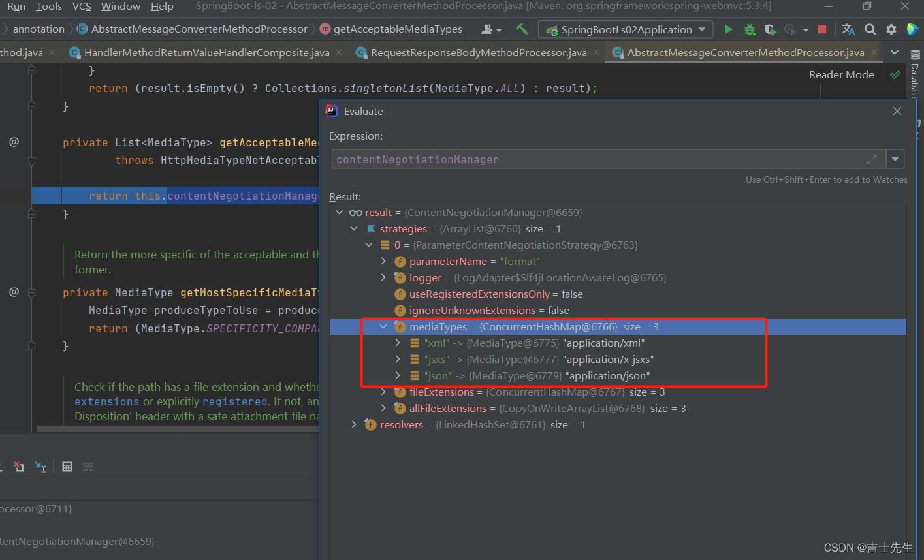Switch to RequestResponseBodyMethodProcessor.java tab
This screenshot has height=560, width=924.
tap(479, 53)
